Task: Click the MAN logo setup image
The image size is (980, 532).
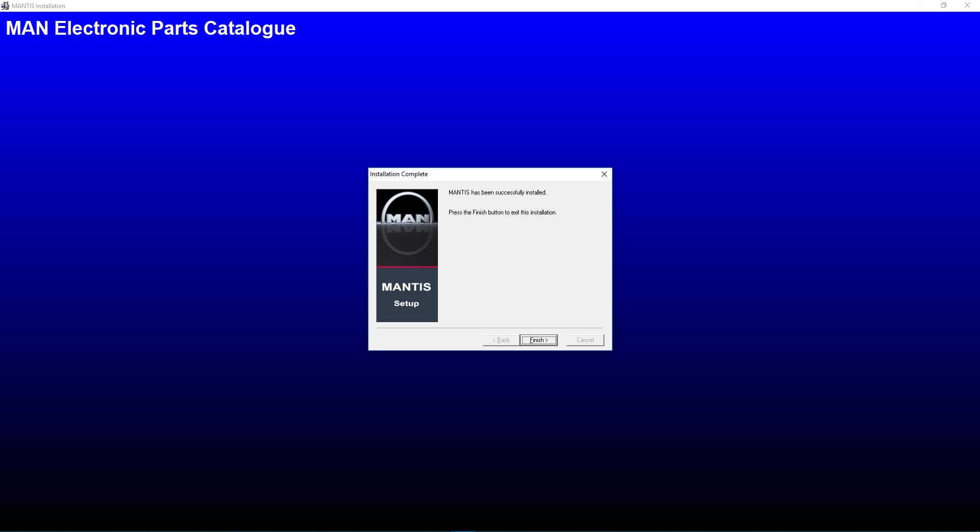Action: tap(407, 255)
